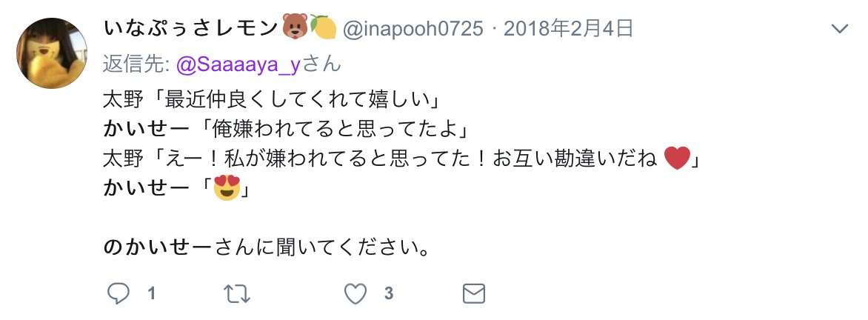Open the tweet options chevron menu
Viewport: 868px width, 320px height.
point(840,28)
